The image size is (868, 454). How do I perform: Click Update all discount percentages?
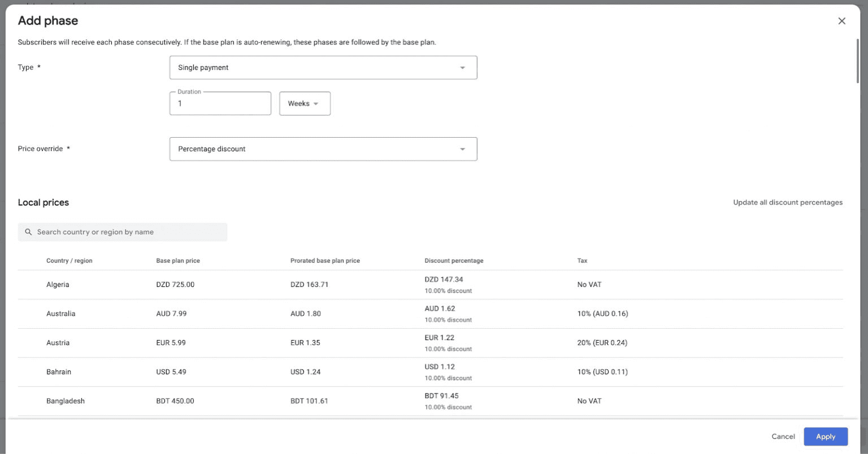click(788, 202)
